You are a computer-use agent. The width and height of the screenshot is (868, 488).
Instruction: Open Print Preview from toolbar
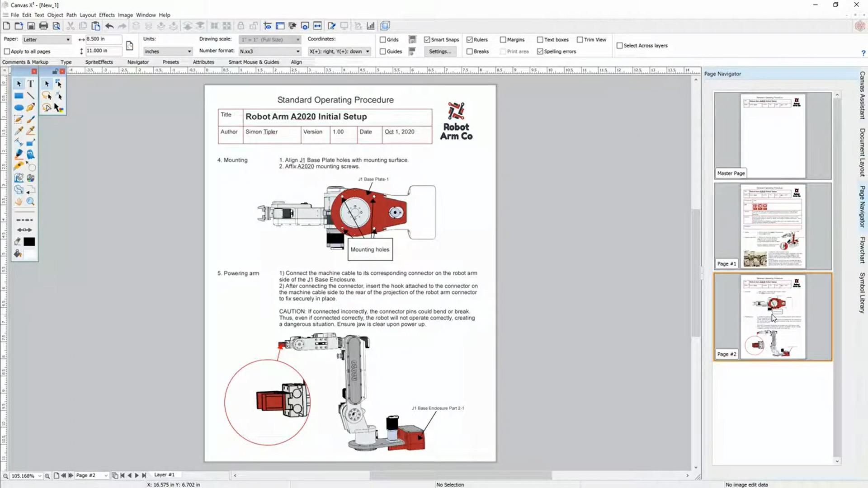tap(56, 26)
